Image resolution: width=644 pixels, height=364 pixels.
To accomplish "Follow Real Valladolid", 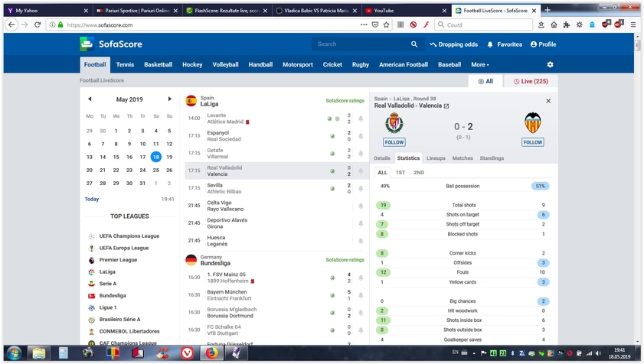I will 394,142.
